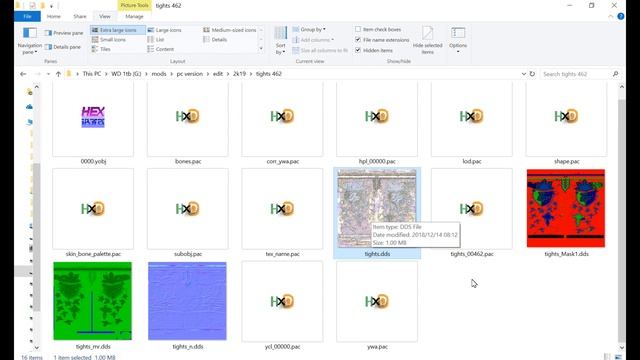Image resolution: width=640 pixels, height=360 pixels.
Task: Select the shape.pac file icon
Action: (566, 117)
